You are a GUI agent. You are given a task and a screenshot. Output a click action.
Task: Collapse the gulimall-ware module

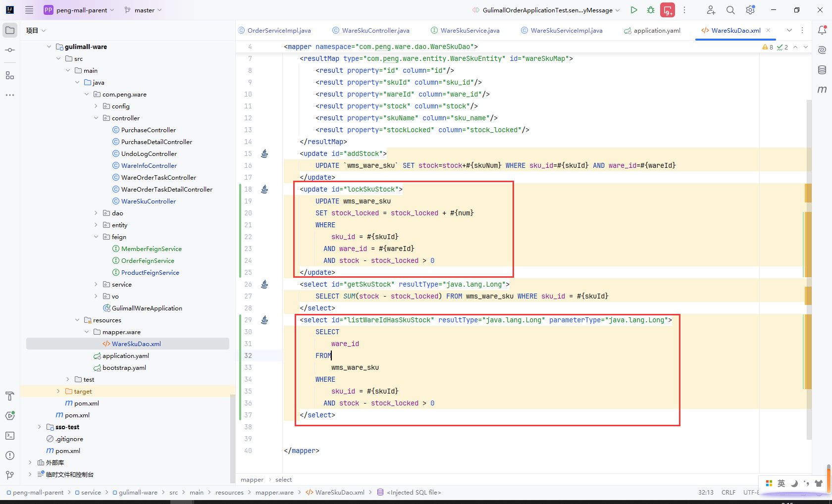point(49,47)
